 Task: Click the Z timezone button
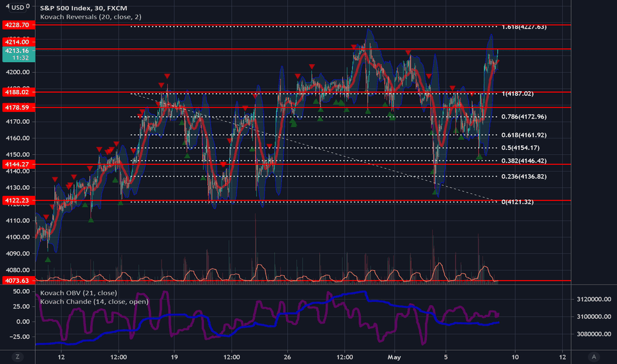[17, 357]
